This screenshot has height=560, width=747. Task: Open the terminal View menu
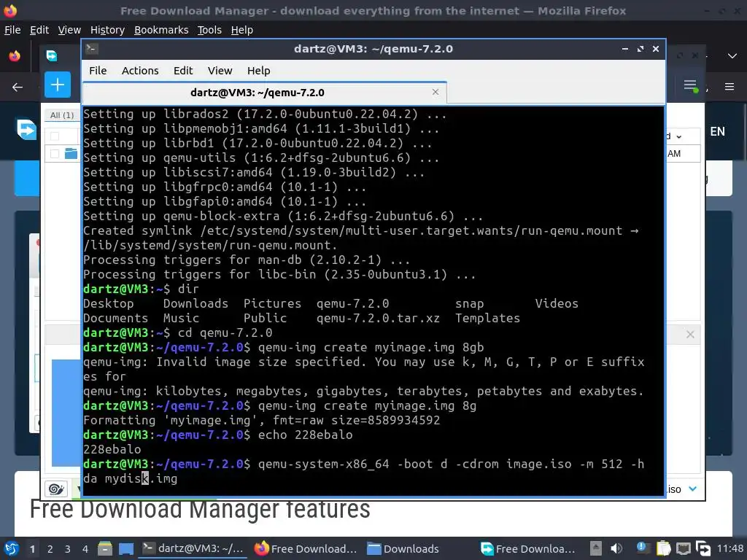click(220, 71)
